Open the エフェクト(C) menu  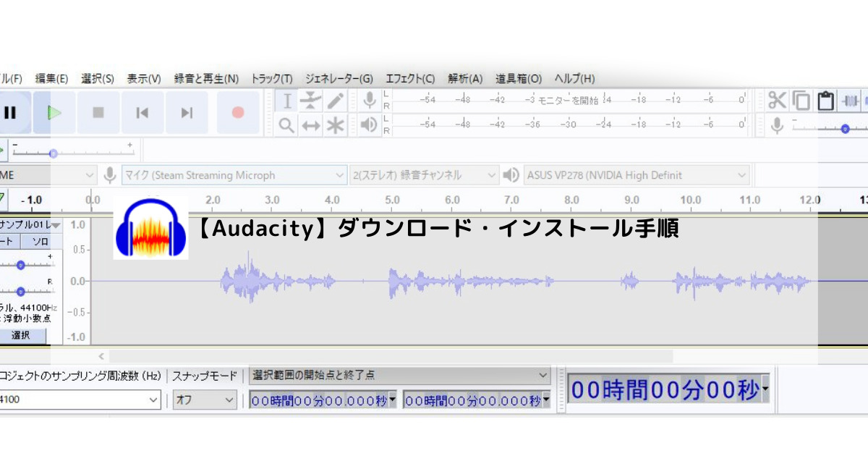tap(410, 79)
